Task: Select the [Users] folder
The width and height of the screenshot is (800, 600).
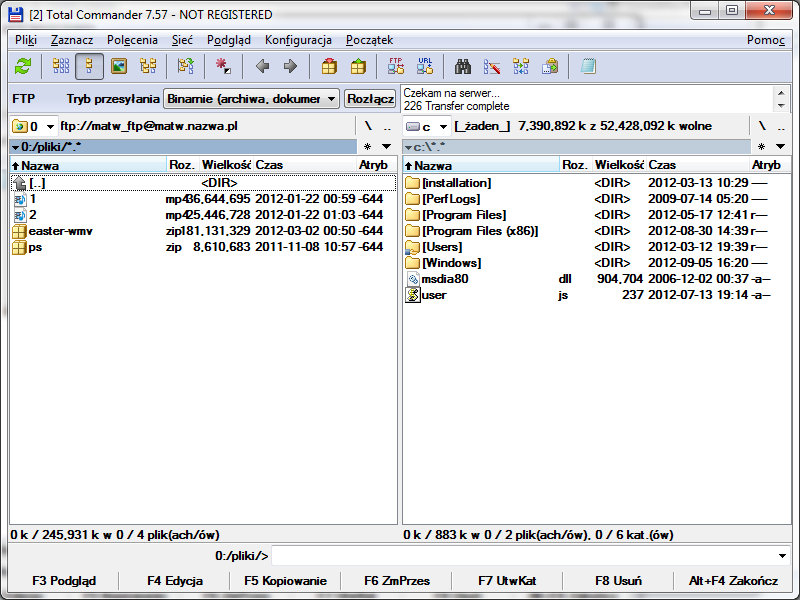Action: click(596, 247)
